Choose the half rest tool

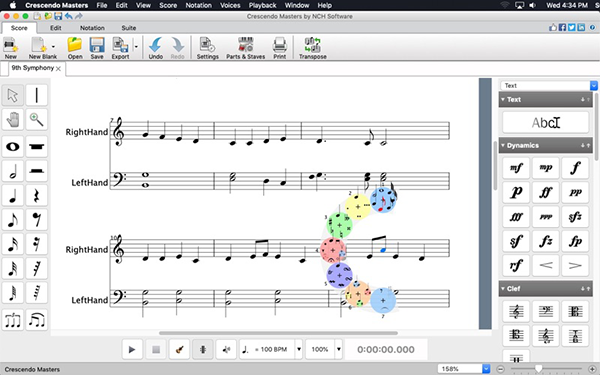[37, 171]
